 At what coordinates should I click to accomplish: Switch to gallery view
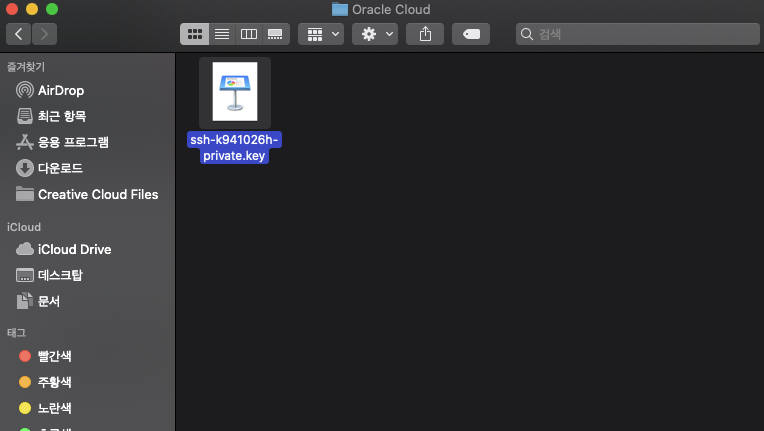(x=276, y=34)
